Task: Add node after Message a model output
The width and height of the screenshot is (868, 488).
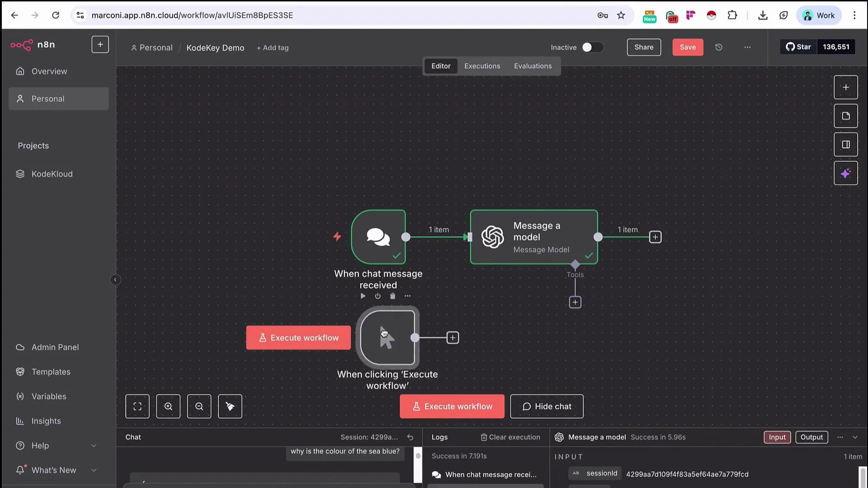Action: pos(655,237)
